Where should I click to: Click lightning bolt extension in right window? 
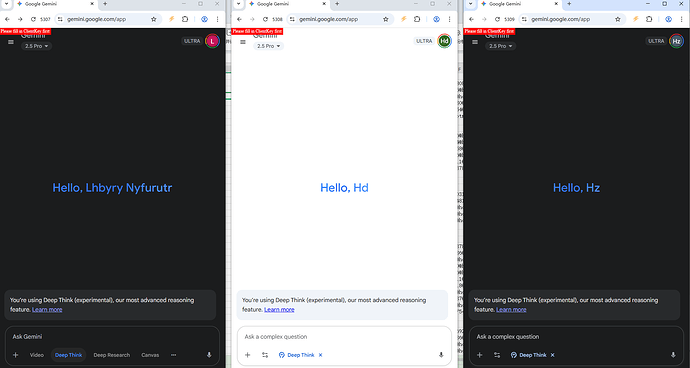coord(636,19)
